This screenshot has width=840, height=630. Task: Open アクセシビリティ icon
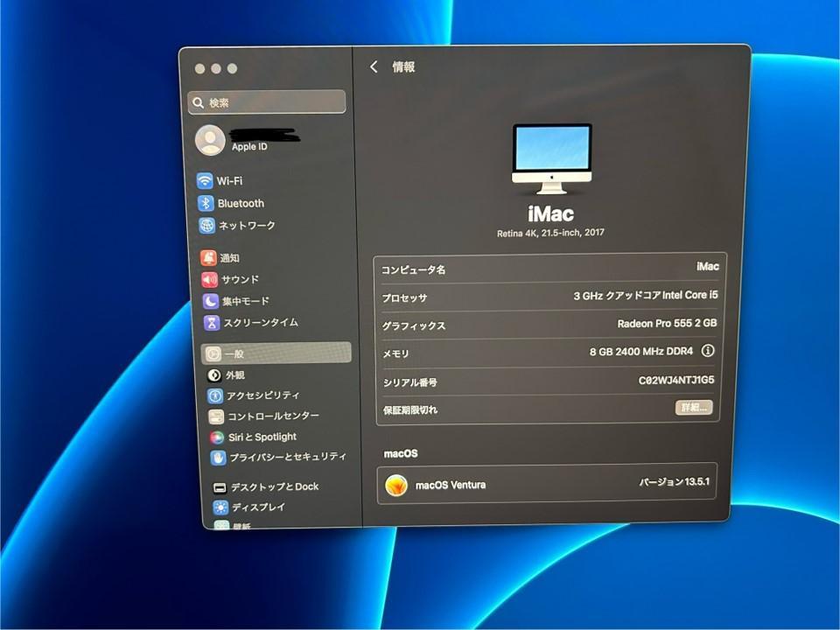[x=215, y=395]
